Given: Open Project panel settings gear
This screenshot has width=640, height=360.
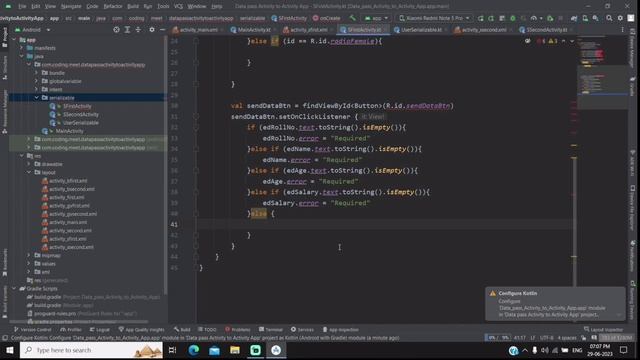Looking at the screenshot, I should click(x=152, y=30).
